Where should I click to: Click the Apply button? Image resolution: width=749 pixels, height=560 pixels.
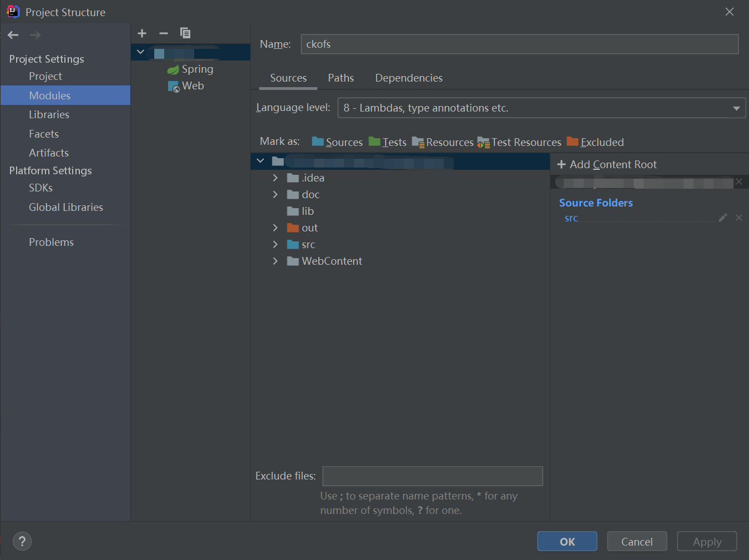click(707, 542)
